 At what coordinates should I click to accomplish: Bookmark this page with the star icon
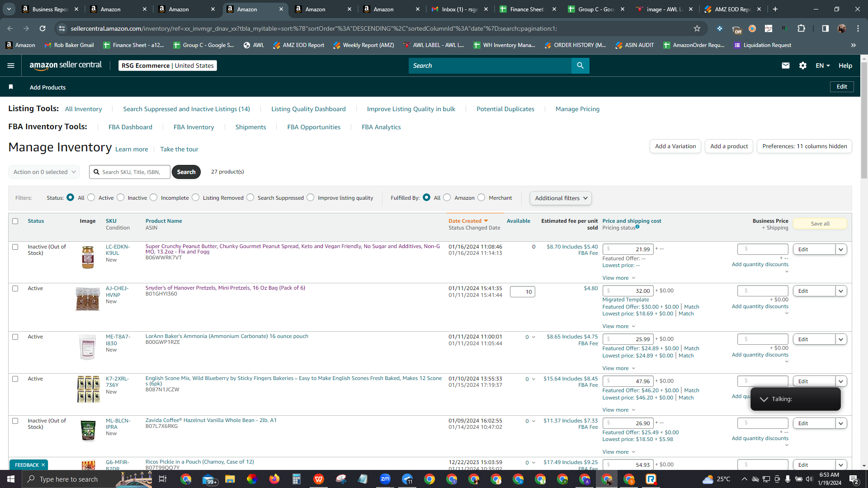tap(697, 28)
